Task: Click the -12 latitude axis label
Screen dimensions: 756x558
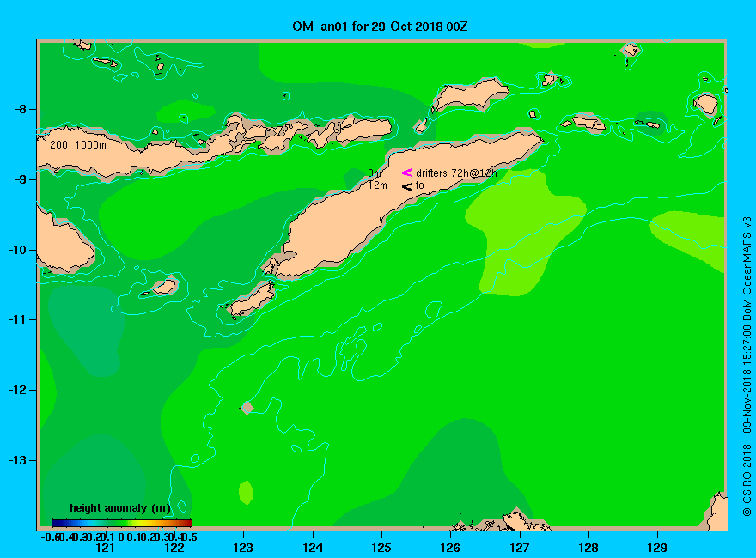Action: click(17, 390)
